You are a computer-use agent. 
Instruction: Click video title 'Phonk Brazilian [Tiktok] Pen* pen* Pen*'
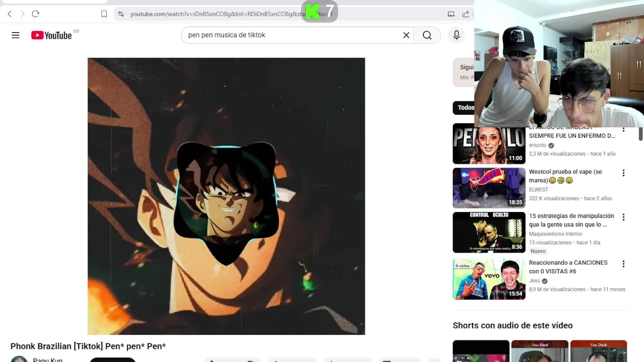88,346
